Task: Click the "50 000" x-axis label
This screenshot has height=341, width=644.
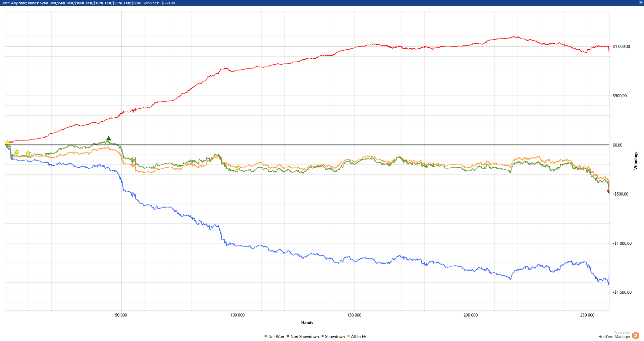Action: pos(121,315)
